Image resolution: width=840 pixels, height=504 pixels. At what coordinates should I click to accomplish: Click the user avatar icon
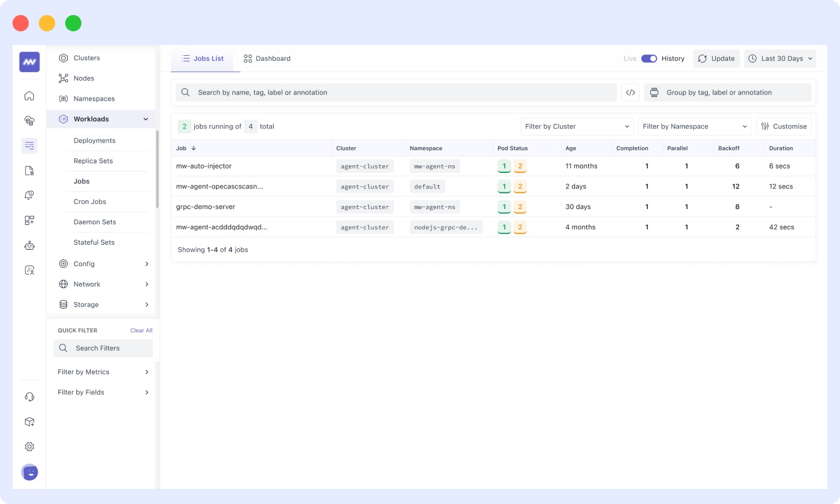pyautogui.click(x=29, y=472)
